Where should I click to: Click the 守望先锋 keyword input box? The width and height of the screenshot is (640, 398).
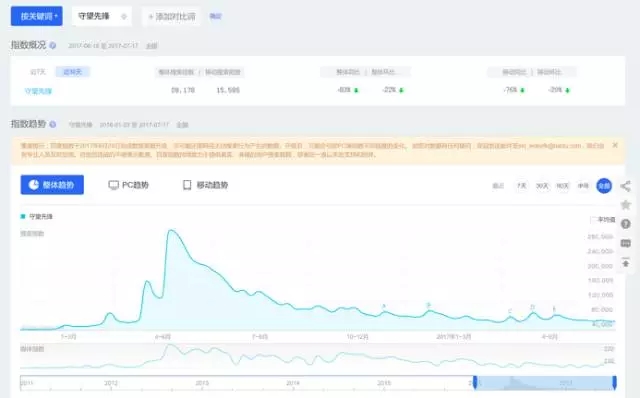[x=102, y=16]
